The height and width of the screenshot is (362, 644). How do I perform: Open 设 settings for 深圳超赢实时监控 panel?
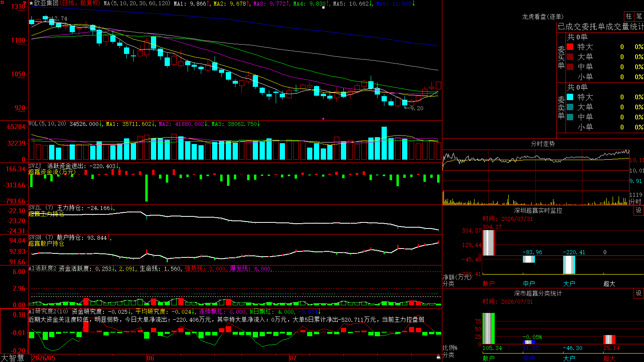(639, 210)
